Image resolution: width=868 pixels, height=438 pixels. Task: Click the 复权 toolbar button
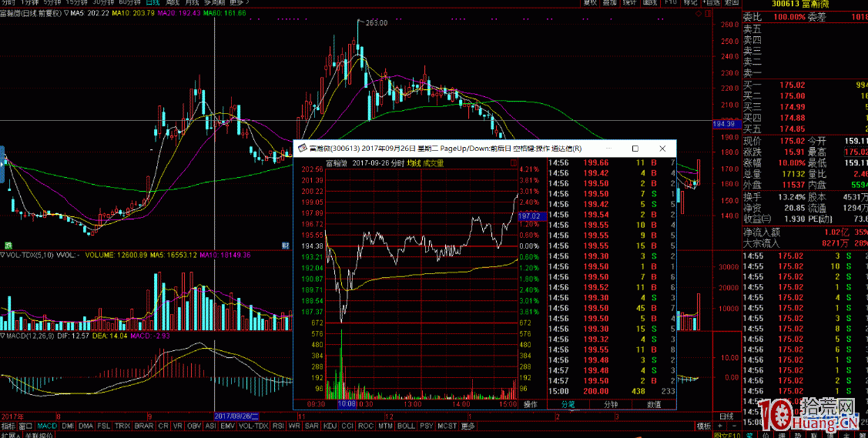point(590,2)
